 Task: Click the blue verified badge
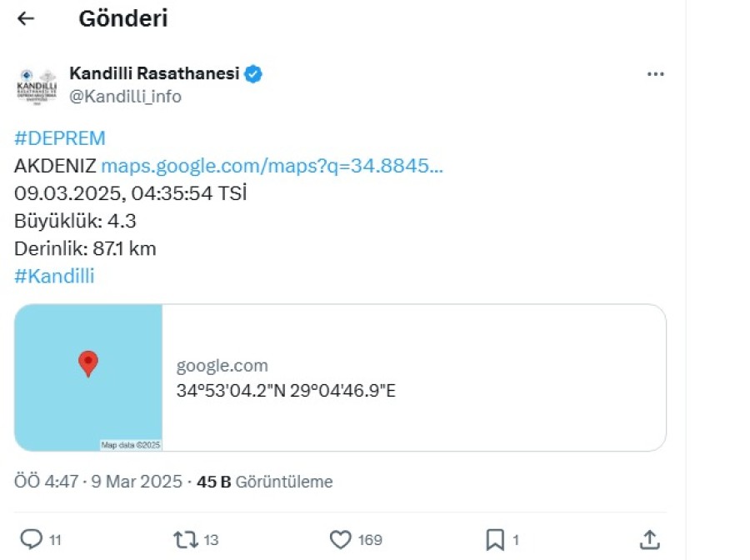coord(253,74)
